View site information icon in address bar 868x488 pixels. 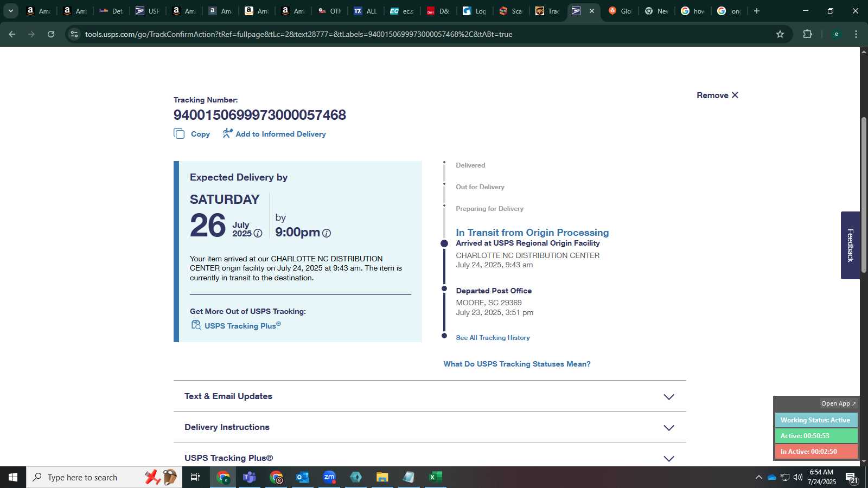[x=74, y=34]
